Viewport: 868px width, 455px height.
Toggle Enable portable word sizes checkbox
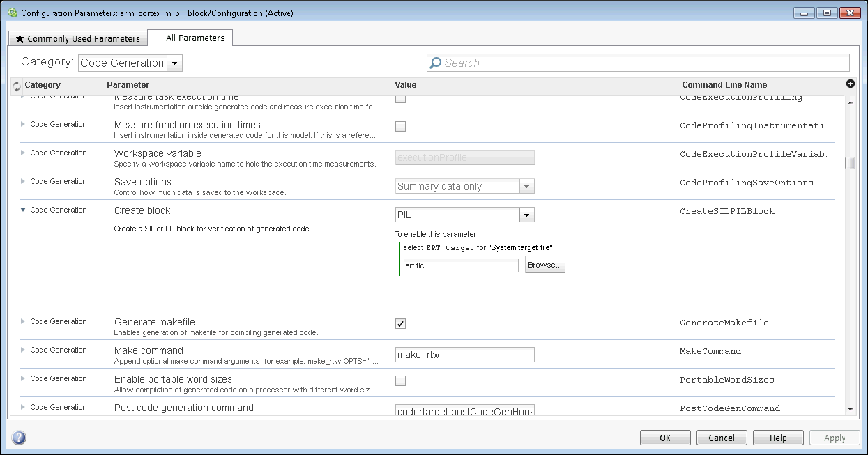pyautogui.click(x=400, y=380)
